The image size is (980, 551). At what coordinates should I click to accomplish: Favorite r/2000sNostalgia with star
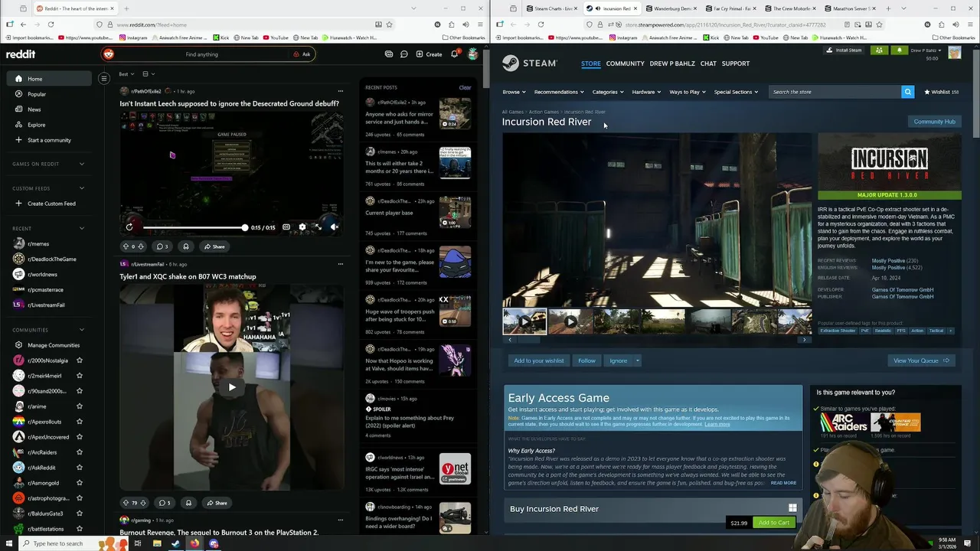tap(80, 360)
